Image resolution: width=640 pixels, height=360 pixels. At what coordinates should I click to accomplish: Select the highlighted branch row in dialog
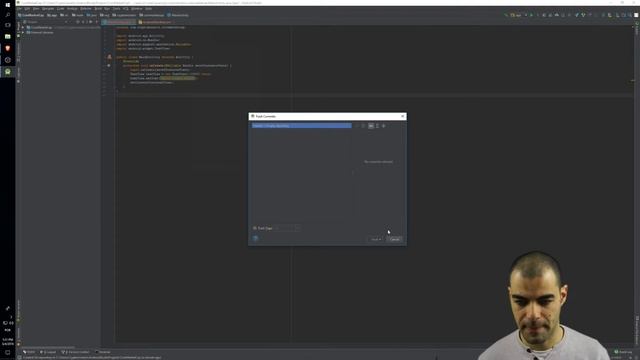tap(302, 126)
